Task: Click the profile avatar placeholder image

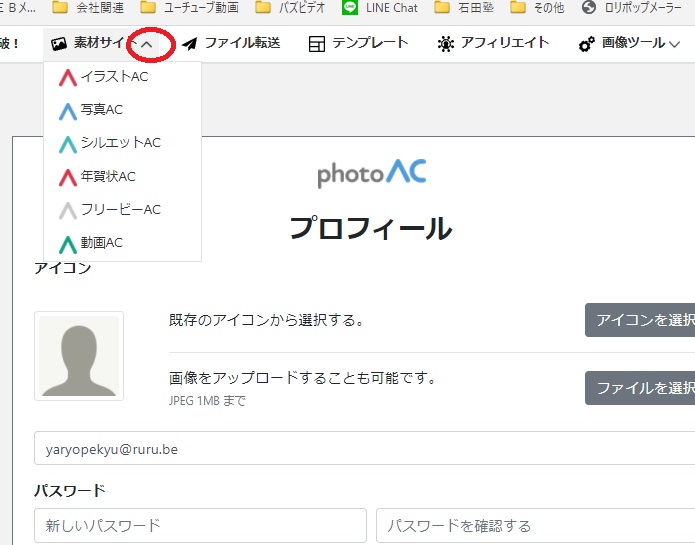Action: coord(79,356)
